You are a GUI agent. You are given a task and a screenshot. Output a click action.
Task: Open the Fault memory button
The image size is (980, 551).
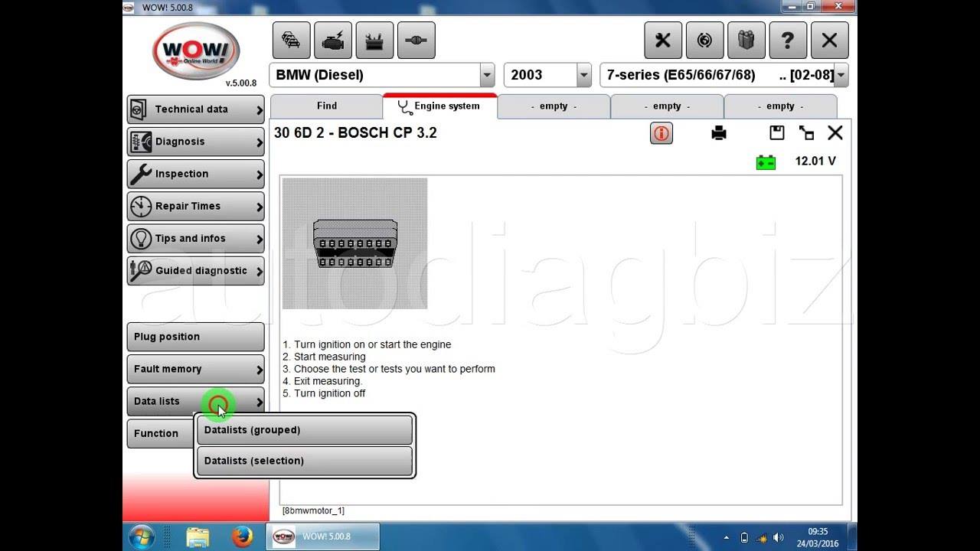pos(196,369)
